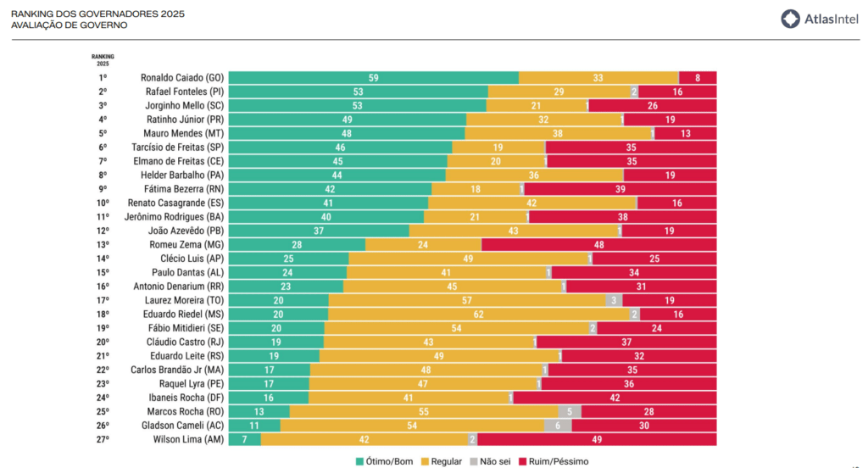Select the Wilson Lima (AM) label
The height and width of the screenshot is (468, 868).
(x=188, y=439)
